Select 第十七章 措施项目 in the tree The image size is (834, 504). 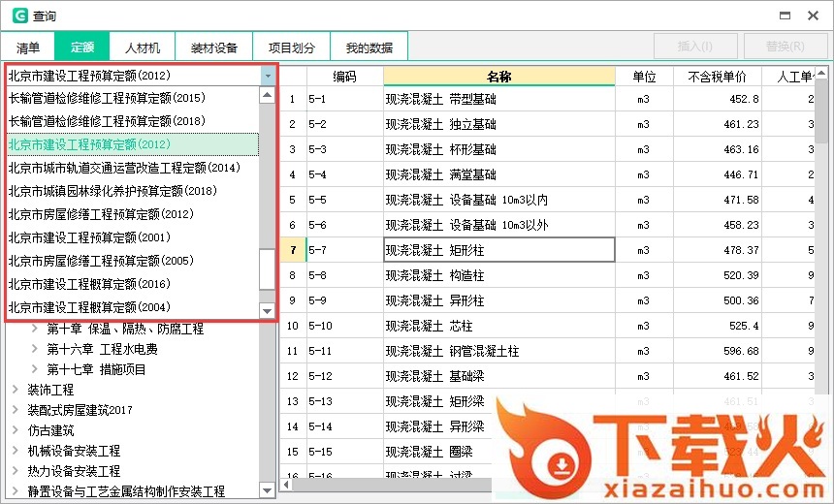tap(96, 369)
